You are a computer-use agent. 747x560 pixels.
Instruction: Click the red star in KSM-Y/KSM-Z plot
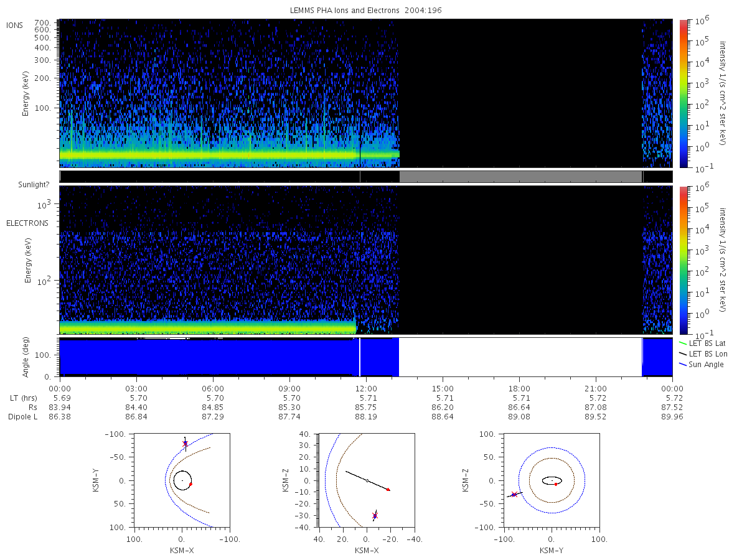tap(514, 495)
